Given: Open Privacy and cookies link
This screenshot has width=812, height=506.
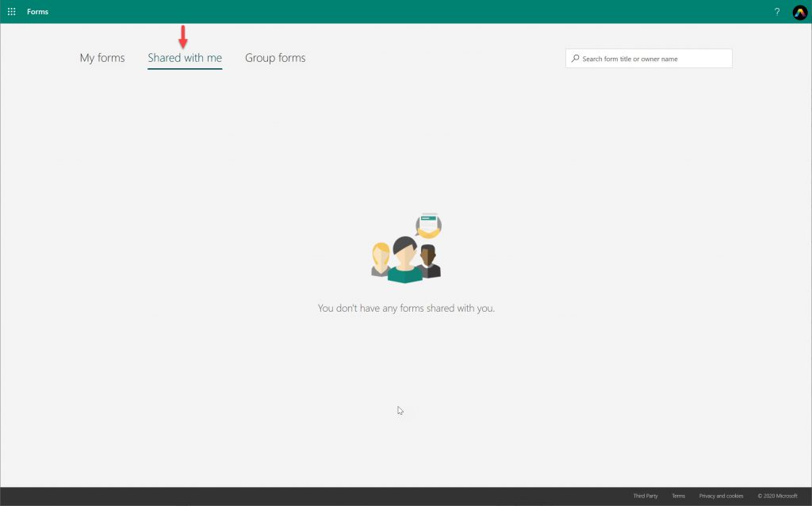Looking at the screenshot, I should [721, 496].
